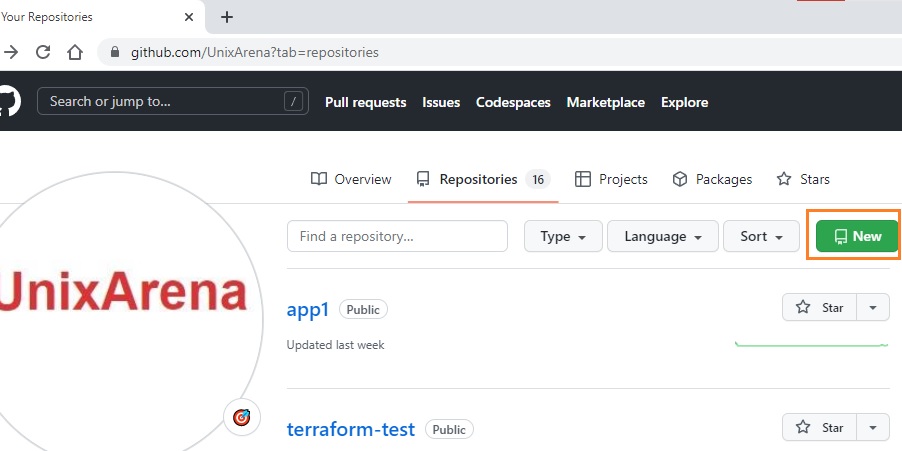Click the status emoji badge on avatar
The height and width of the screenshot is (451, 902).
(x=242, y=417)
